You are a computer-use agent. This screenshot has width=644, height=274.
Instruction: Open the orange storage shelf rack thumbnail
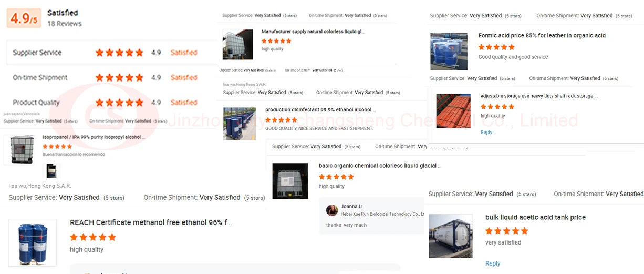tap(453, 111)
